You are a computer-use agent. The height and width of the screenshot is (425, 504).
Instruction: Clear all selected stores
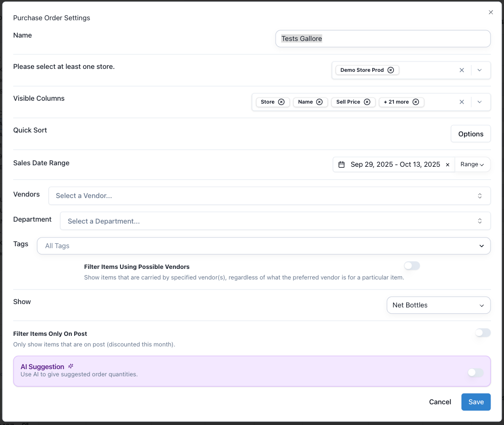click(462, 70)
